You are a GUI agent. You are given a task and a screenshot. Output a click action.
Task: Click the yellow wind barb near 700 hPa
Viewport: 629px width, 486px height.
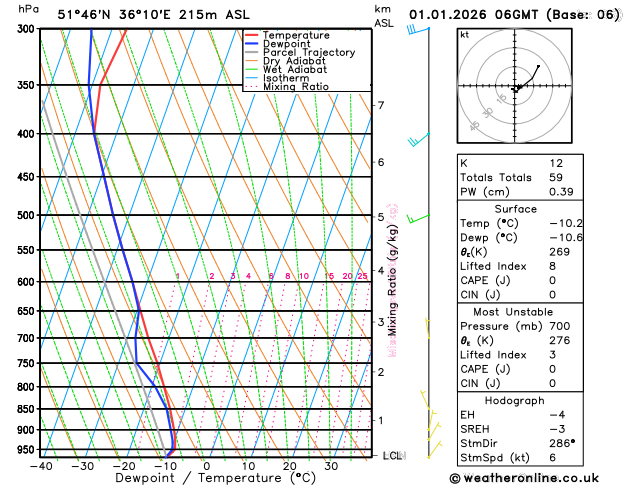(427, 328)
